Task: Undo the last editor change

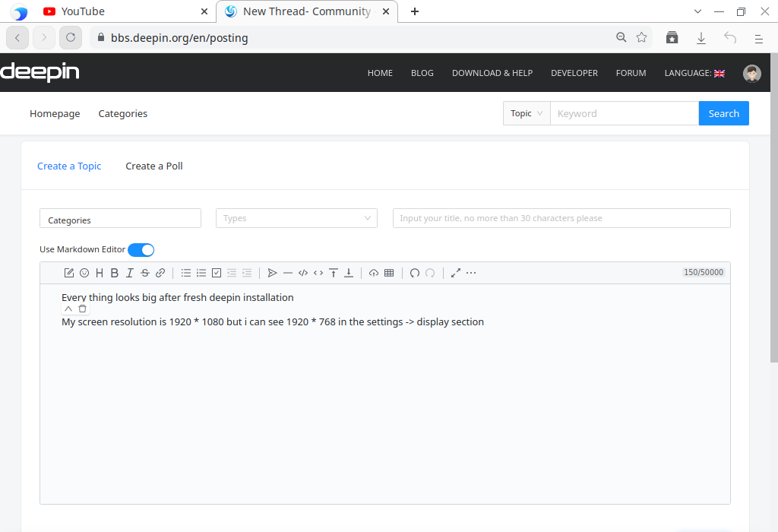Action: click(x=415, y=273)
